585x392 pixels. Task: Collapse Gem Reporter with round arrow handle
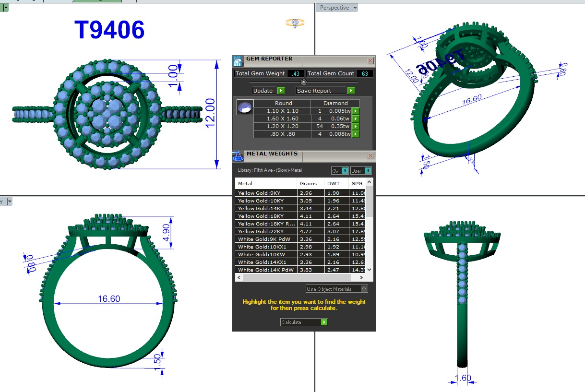pos(303,82)
